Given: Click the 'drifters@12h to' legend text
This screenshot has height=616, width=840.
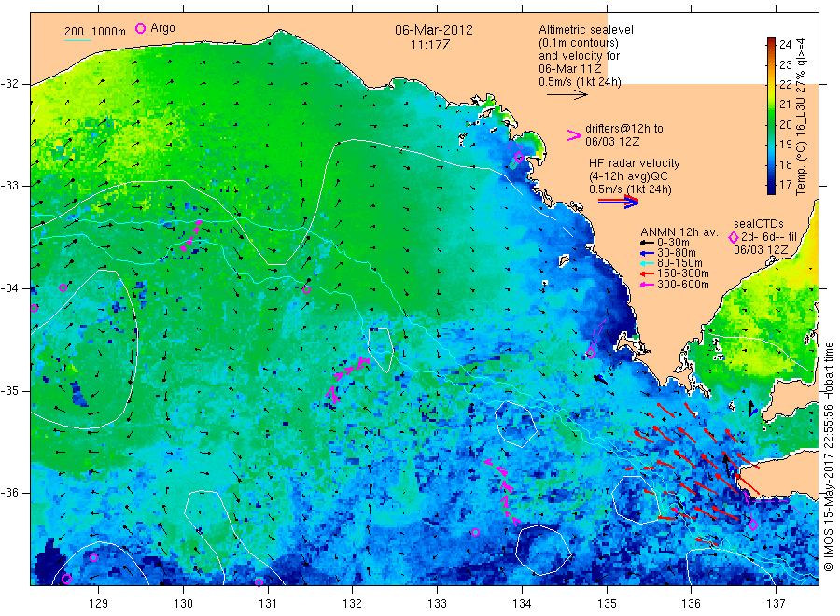Looking at the screenshot, I should pyautogui.click(x=624, y=129).
